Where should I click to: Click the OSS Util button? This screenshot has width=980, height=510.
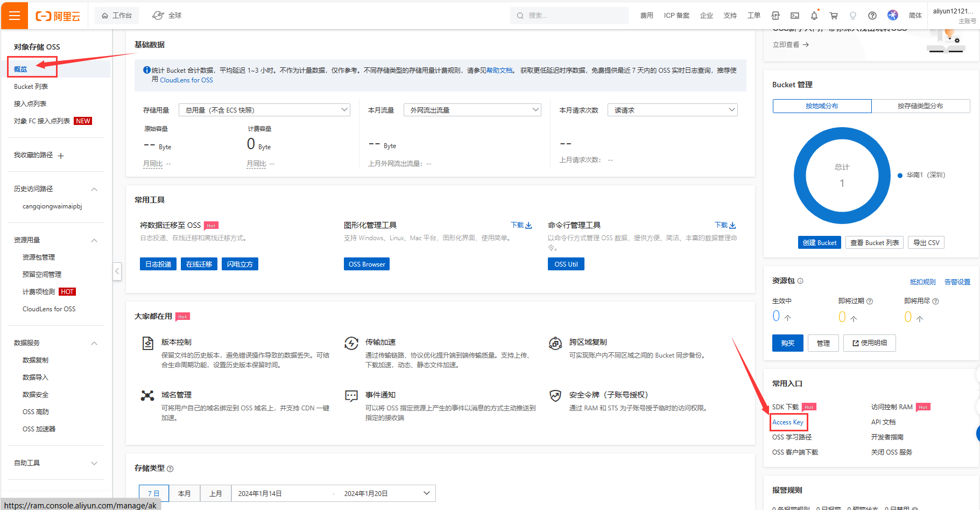[566, 264]
